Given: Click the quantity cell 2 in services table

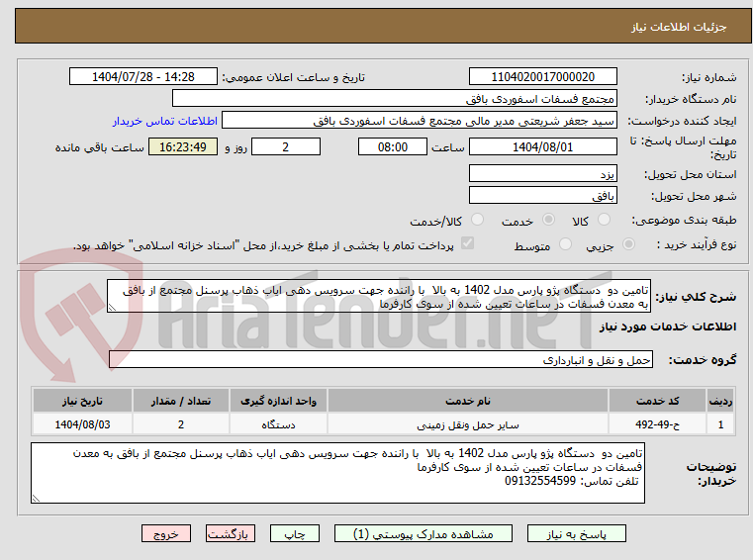Looking at the screenshot, I should tap(180, 424).
